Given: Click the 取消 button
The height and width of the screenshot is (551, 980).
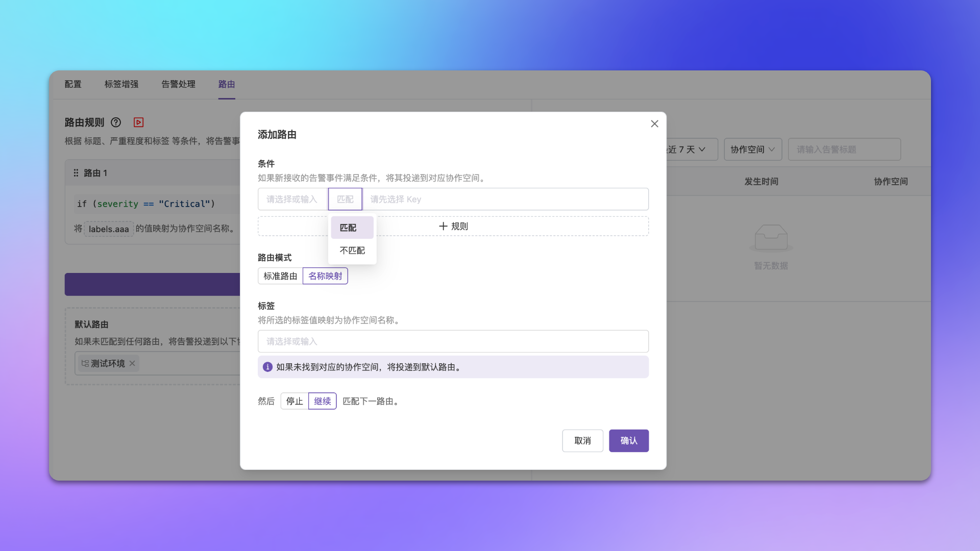Looking at the screenshot, I should click(x=582, y=441).
